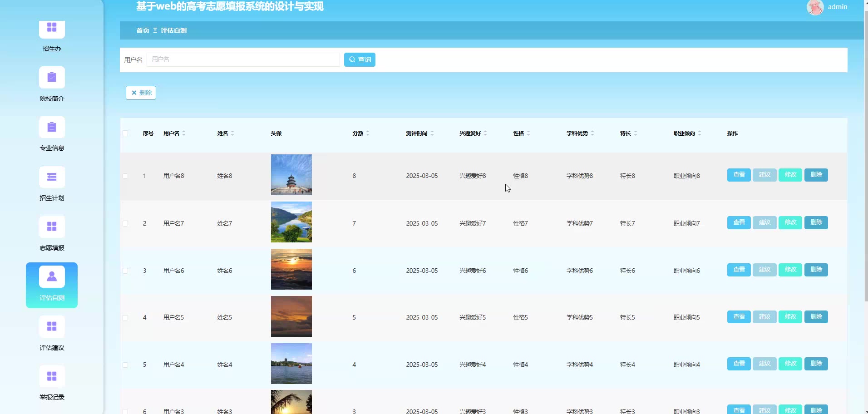This screenshot has width=868, height=414.
Task: Open avatar thumbnail of 用户名5
Action: coord(291,316)
